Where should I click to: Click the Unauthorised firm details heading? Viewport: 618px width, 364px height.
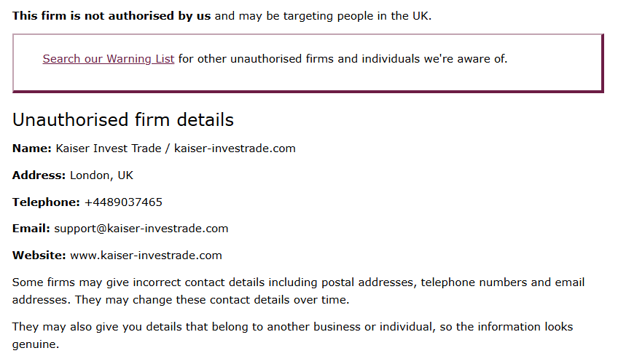[123, 119]
